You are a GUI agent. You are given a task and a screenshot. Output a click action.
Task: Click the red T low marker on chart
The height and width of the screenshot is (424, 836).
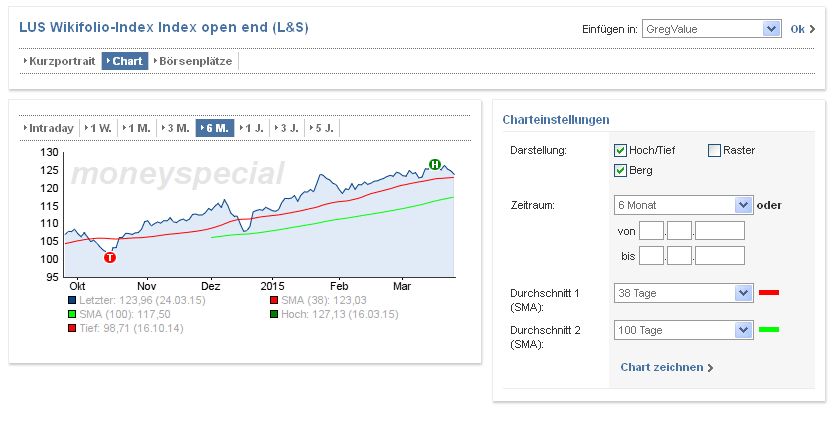110,257
